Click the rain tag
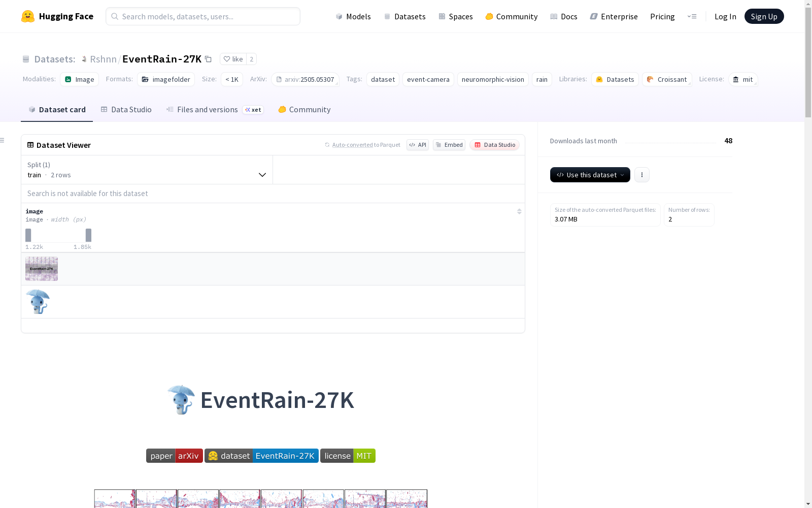The image size is (812, 508). 542,79
